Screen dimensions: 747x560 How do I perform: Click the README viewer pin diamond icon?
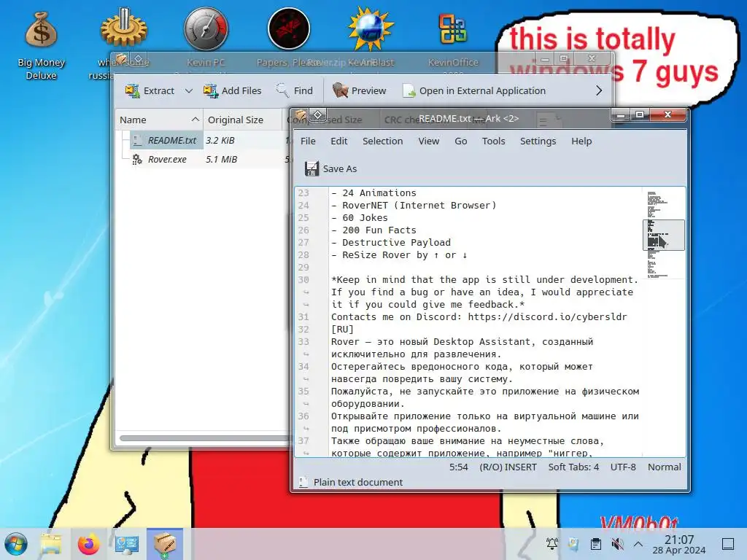pos(318,114)
